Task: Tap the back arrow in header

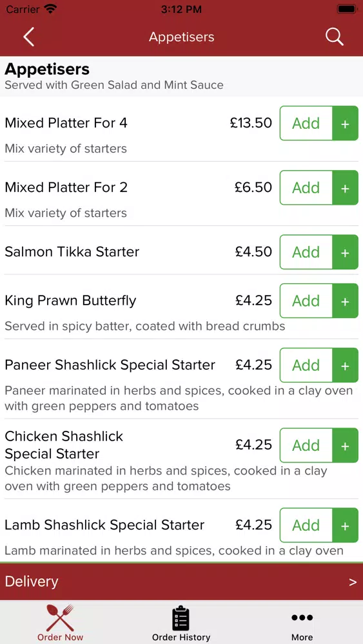Action: click(28, 37)
